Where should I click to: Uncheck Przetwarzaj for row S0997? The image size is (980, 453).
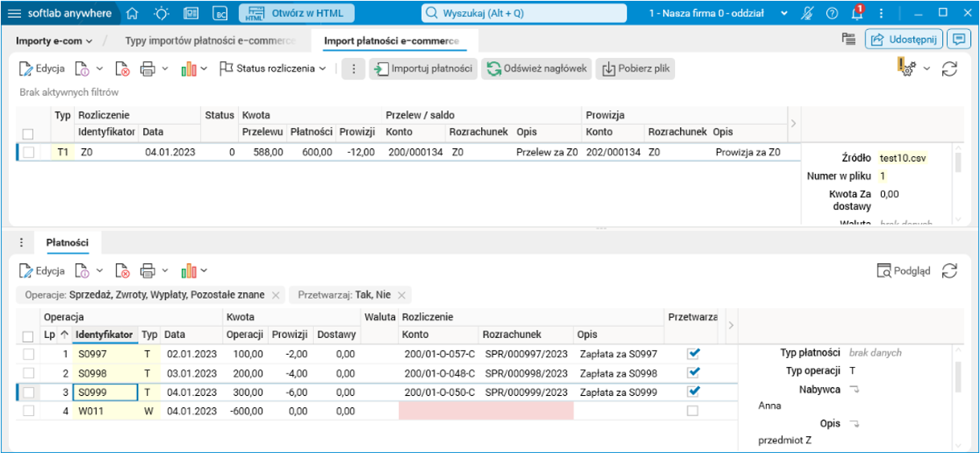click(693, 353)
